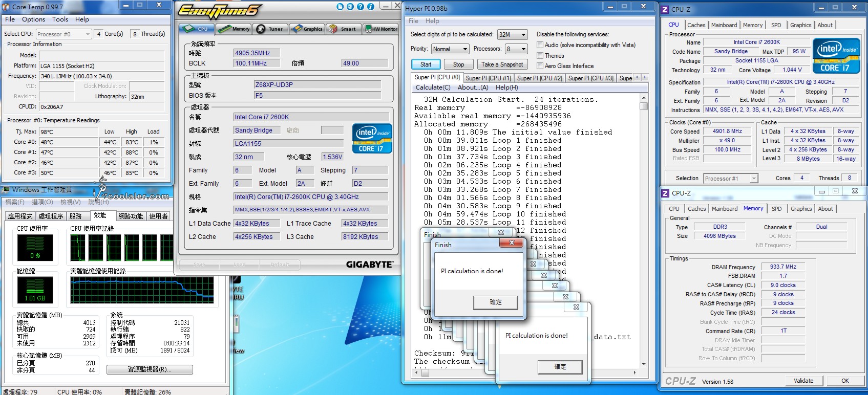
Task: Click the Windows Task Manager title icon
Action: (x=6, y=190)
